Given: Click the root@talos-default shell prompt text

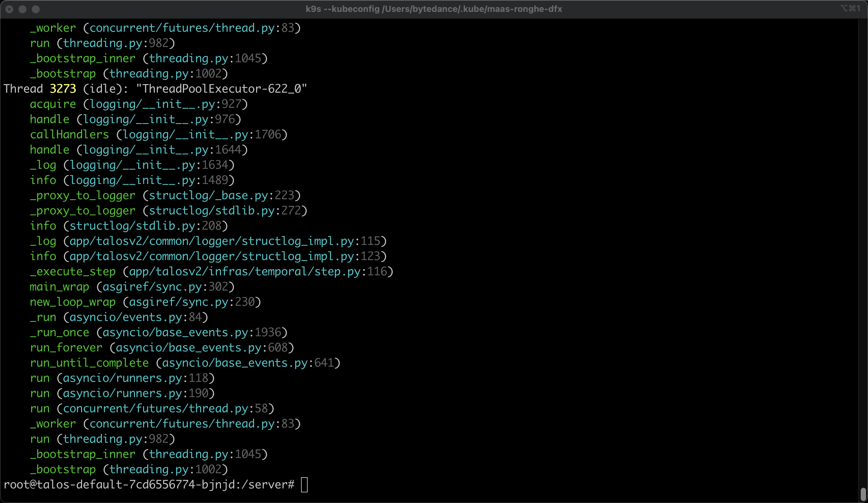Looking at the screenshot, I should pyautogui.click(x=149, y=485).
